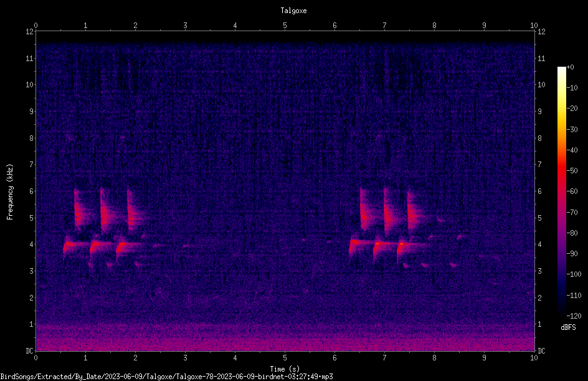
Task: Click the DC label on right axis
Action: 541,351
